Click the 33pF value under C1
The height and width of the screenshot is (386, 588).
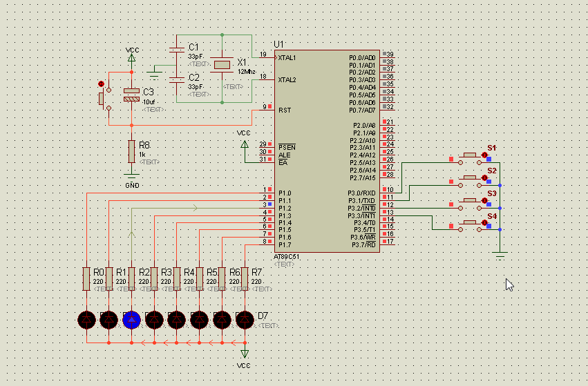pos(196,57)
